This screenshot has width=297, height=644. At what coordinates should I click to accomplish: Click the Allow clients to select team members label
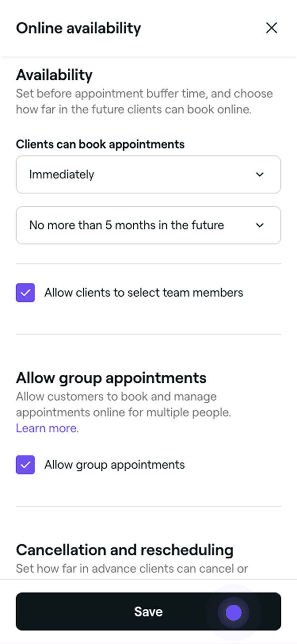pyautogui.click(x=144, y=293)
